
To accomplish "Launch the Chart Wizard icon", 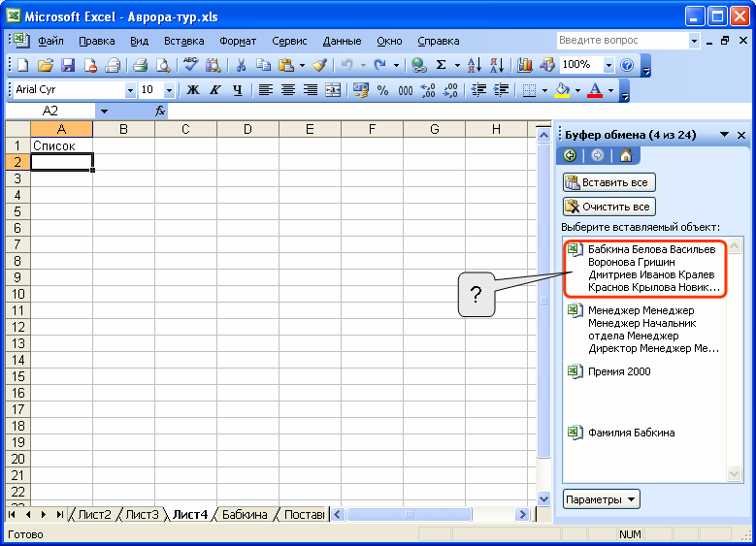I will pos(525,65).
